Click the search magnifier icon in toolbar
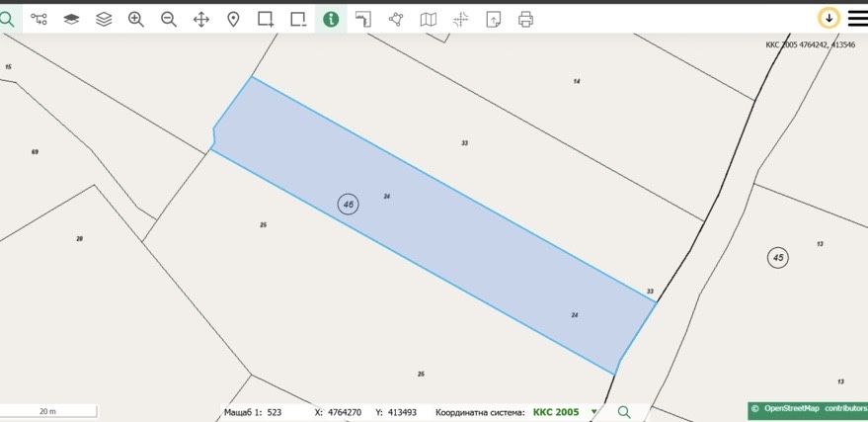This screenshot has width=868, height=422. (x=7, y=20)
